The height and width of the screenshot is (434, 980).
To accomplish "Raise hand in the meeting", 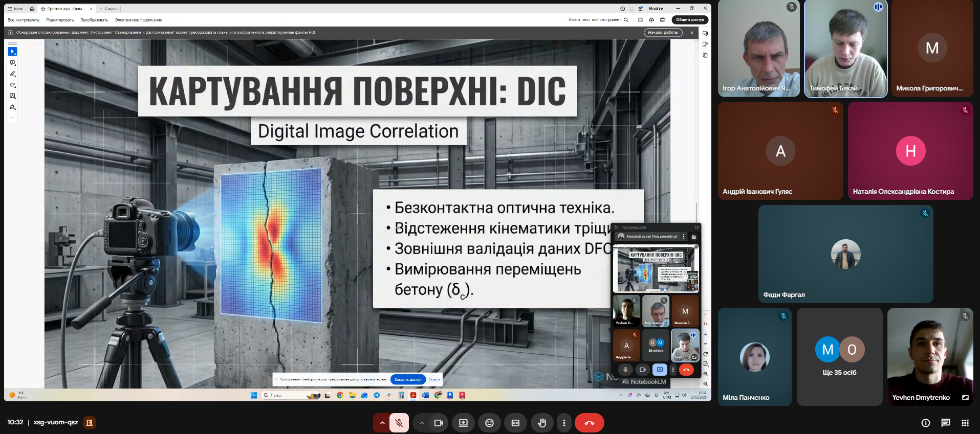I will [x=542, y=423].
